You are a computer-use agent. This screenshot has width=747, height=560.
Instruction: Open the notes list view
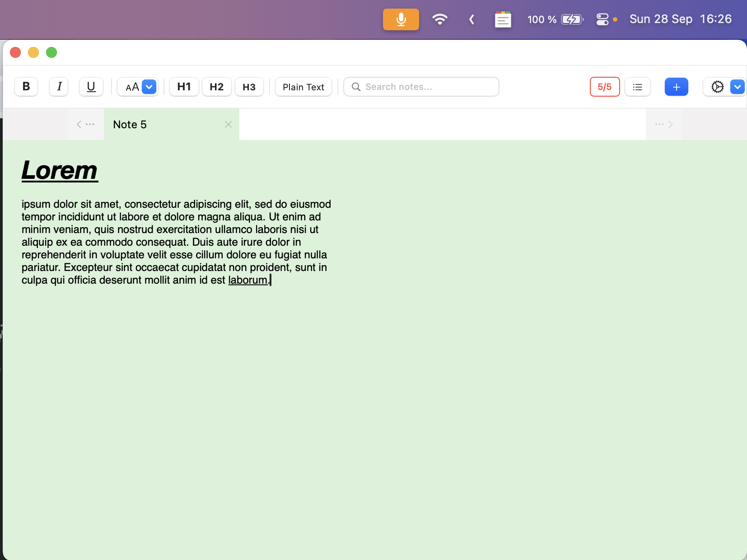click(638, 87)
